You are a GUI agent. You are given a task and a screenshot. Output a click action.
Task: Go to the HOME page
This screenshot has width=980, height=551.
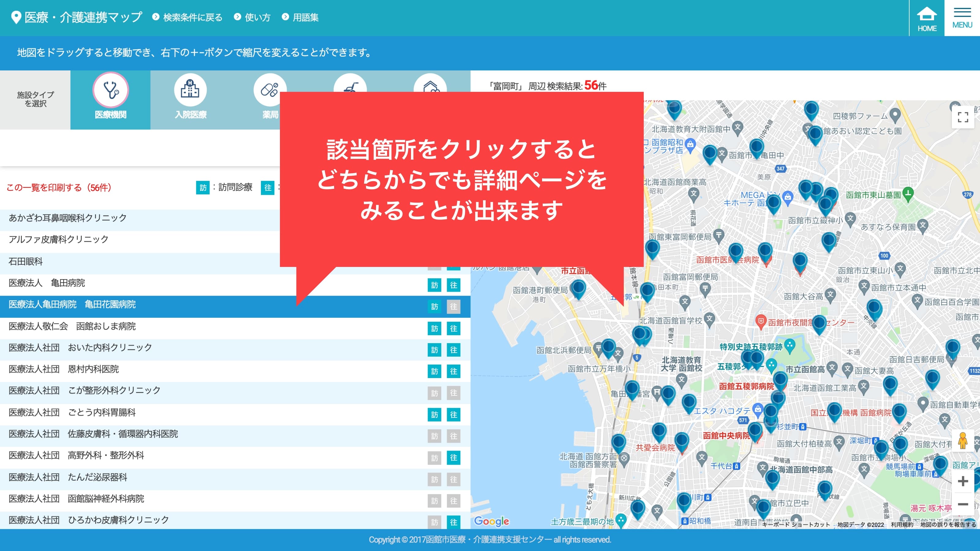927,18
